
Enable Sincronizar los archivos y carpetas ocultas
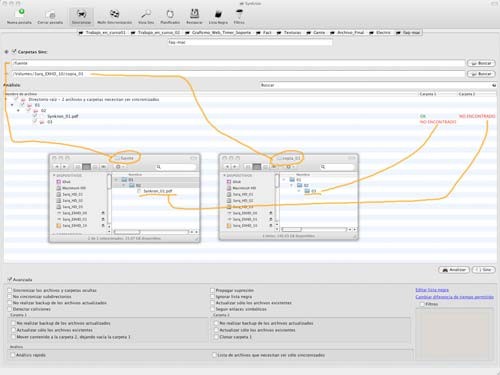[10, 290]
